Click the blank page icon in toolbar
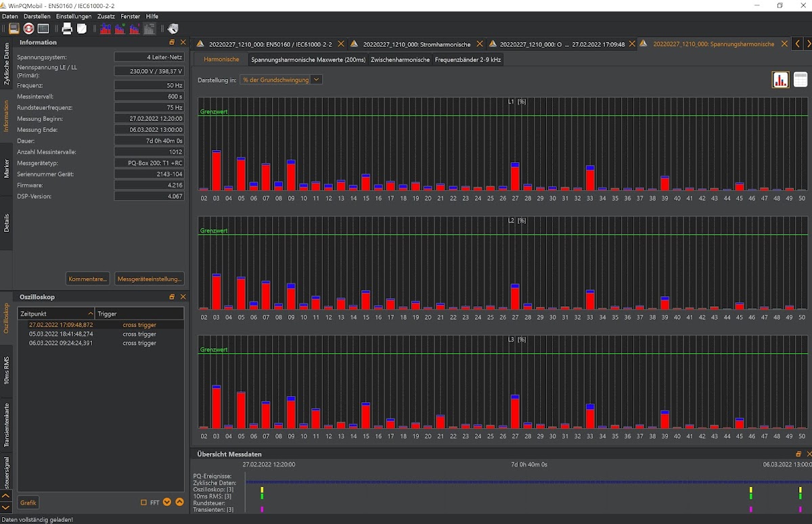Screen dimensions: 812x524 [x=82, y=28]
